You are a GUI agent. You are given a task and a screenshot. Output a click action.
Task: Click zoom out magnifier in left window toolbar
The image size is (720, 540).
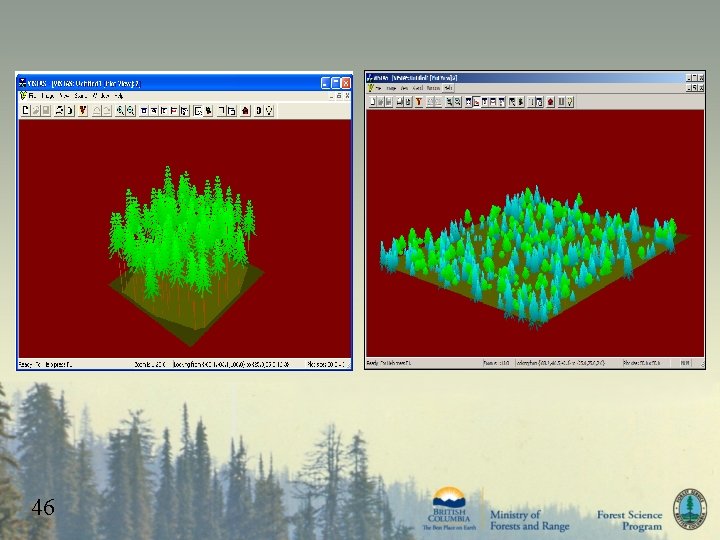pos(130,111)
